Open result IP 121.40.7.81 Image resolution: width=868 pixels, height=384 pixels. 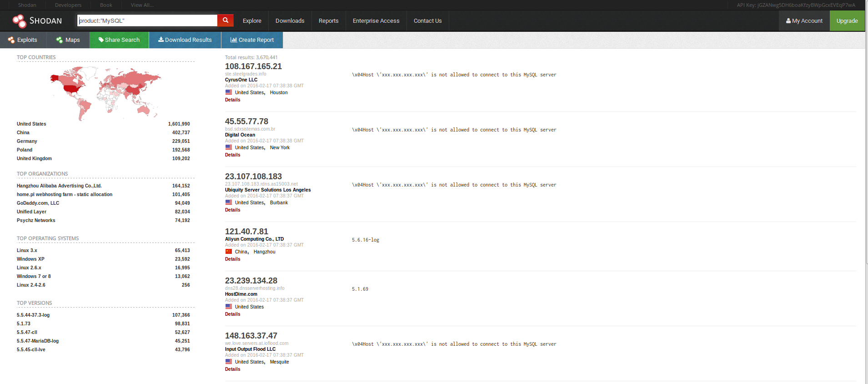(246, 232)
